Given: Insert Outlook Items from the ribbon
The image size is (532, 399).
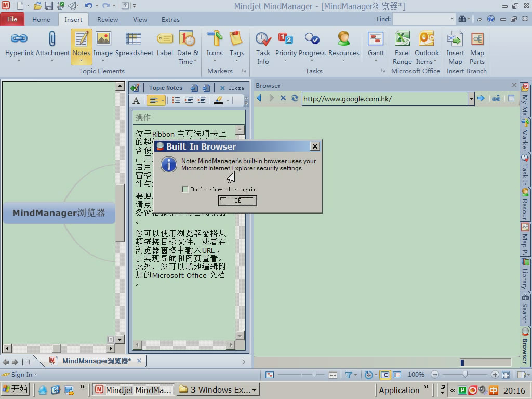Looking at the screenshot, I should click(x=427, y=47).
